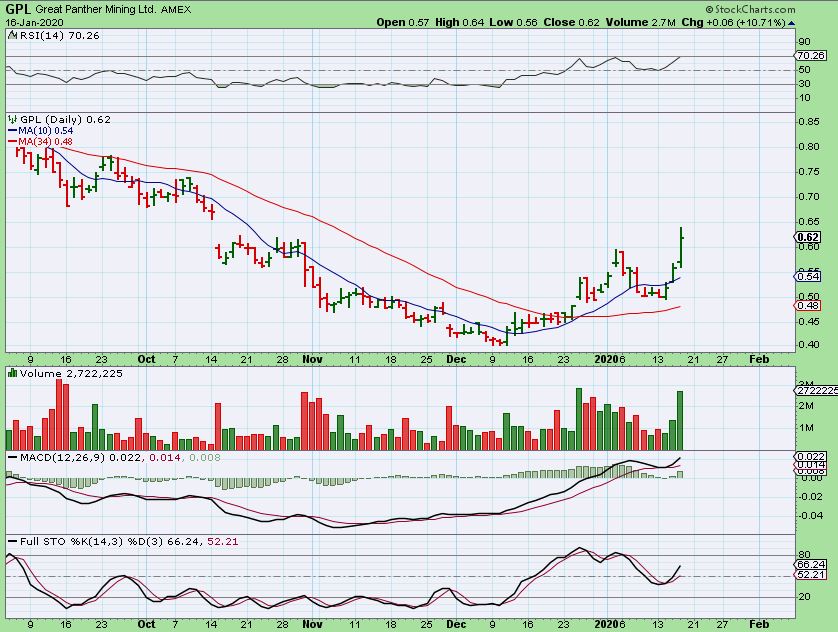Click the latest green price bar on chart
The image size is (838, 632).
coord(681,247)
